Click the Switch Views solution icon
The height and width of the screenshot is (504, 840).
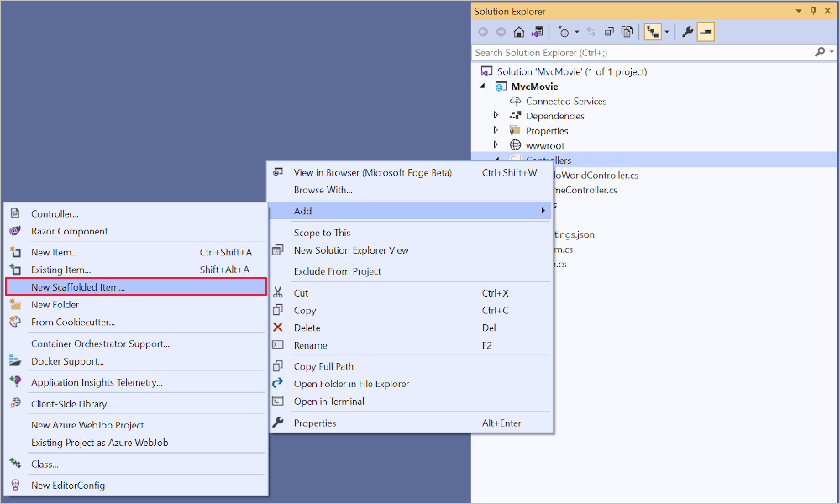tap(536, 32)
